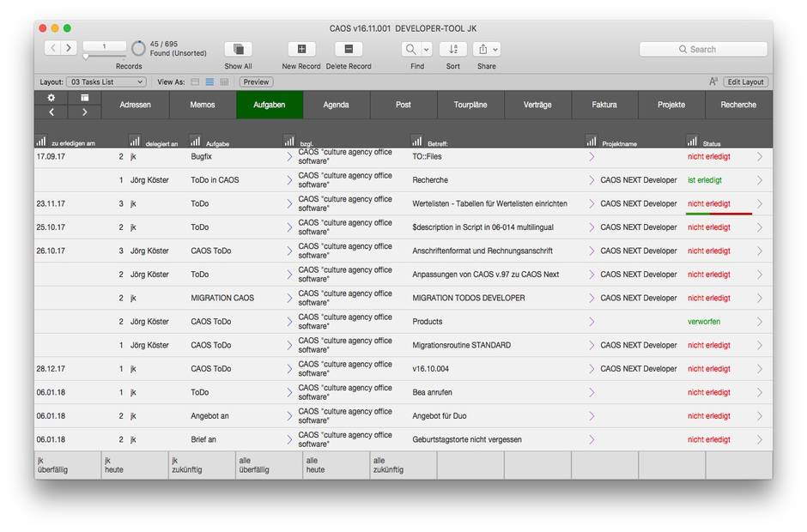Viewport: 807px width, 532px height.
Task: Go to the Agenda tab
Action: pyautogui.click(x=336, y=105)
